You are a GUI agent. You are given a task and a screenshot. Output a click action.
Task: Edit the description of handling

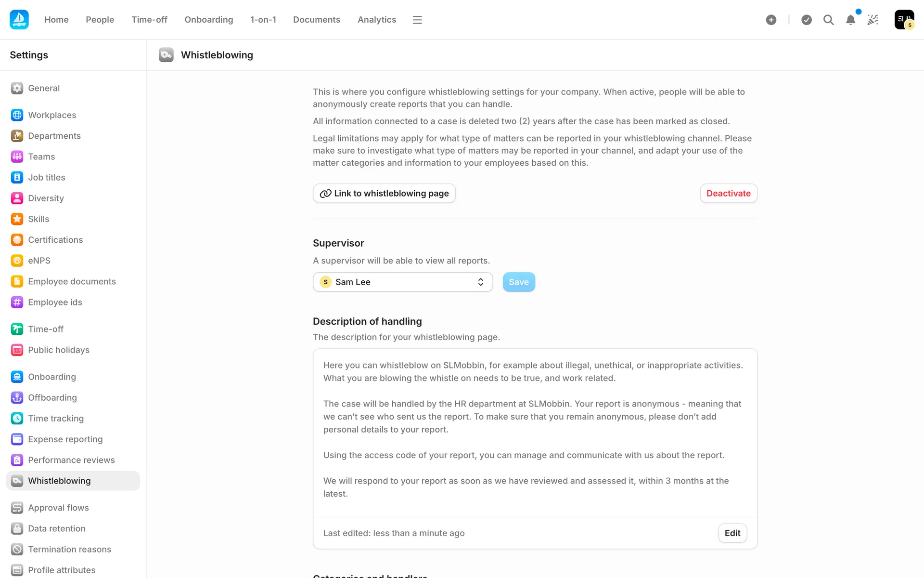pyautogui.click(x=732, y=533)
